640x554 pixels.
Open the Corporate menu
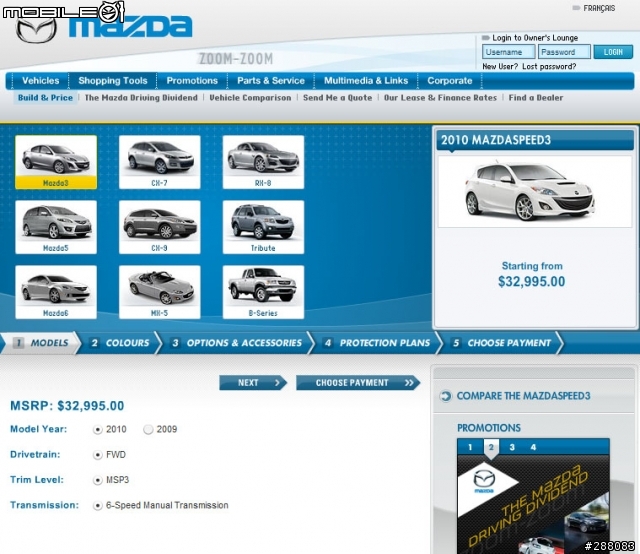click(x=449, y=81)
